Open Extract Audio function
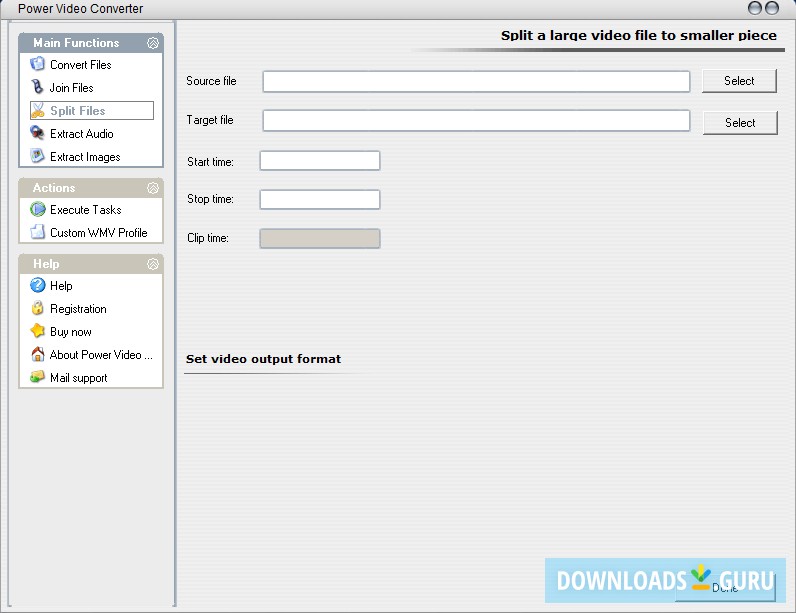796x613 pixels. 82,133
